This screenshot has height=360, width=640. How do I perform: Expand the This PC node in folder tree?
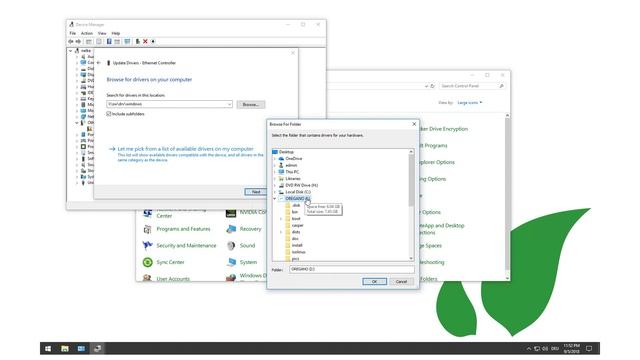pos(275,172)
